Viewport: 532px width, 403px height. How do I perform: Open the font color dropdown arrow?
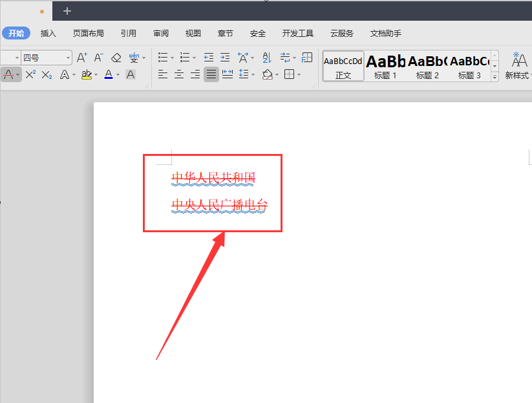pos(118,74)
